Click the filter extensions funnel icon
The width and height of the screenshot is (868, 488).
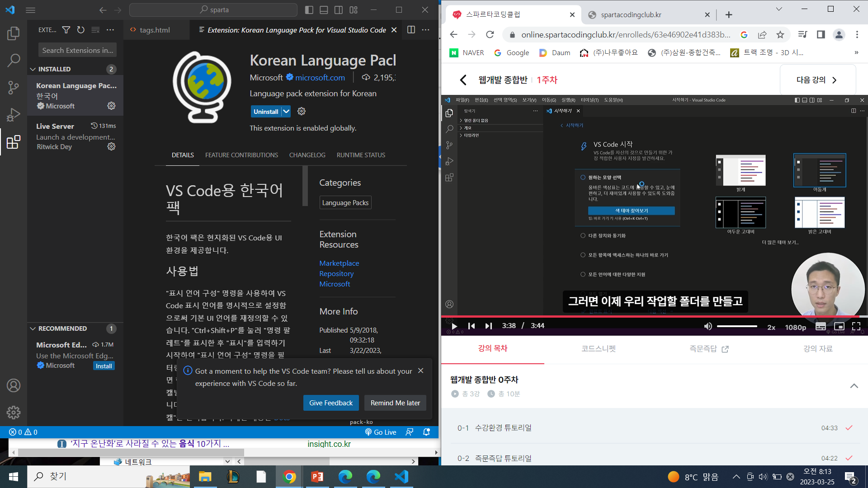(x=66, y=30)
